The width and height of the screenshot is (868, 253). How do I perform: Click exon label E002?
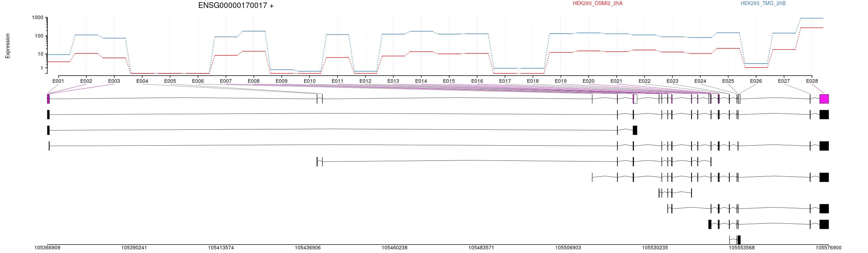86,81
